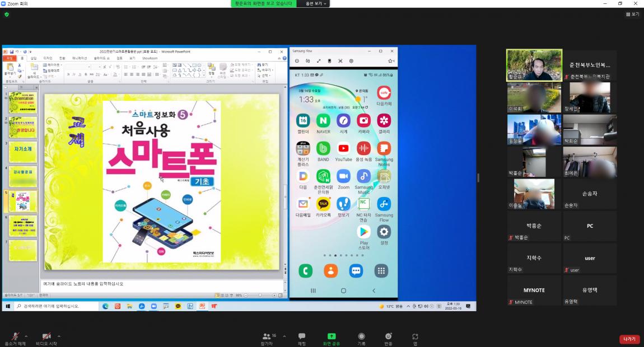Viewport: 644px width, 347px height.
Task: Switch to PowerPoint Design tab
Action: 48,58
